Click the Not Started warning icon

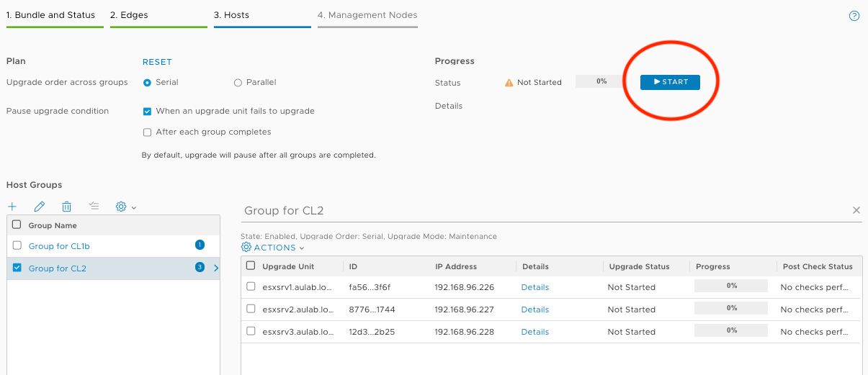tap(509, 83)
